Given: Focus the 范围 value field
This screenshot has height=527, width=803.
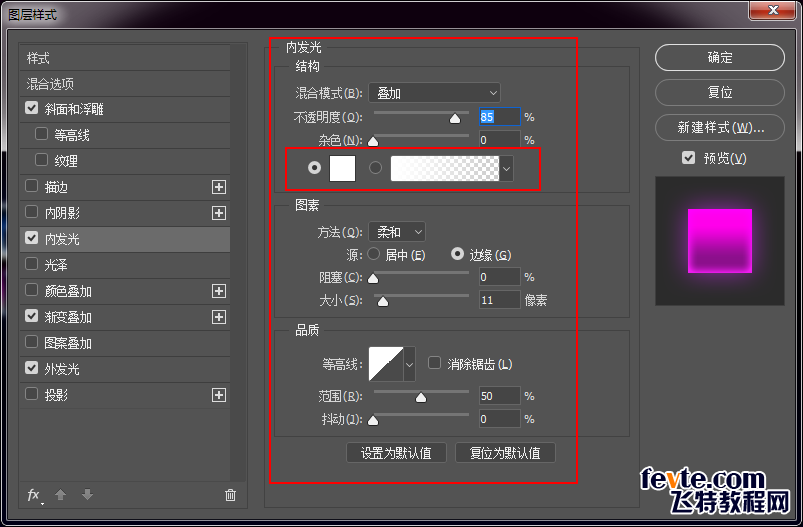Looking at the screenshot, I should pos(500,396).
